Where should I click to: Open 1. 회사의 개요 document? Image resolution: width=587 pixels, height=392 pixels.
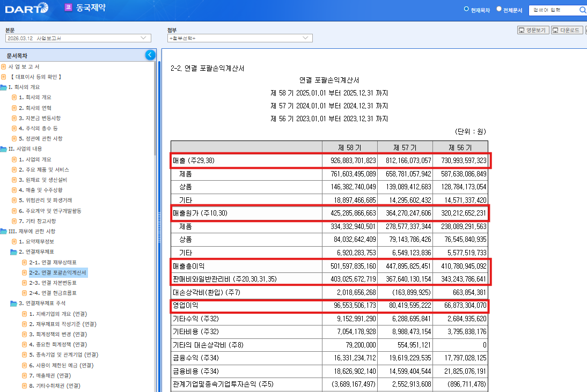(35, 97)
